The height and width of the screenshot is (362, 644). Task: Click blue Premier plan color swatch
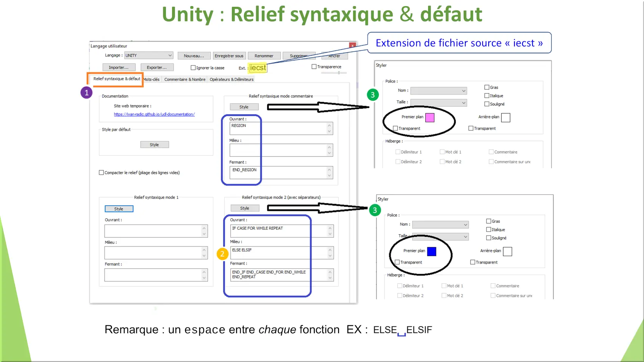432,251
